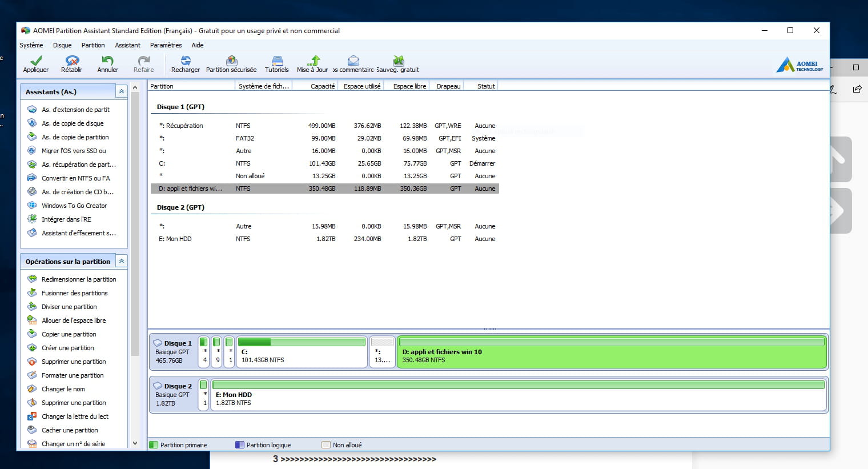
Task: Sort by Statut column header
Action: 481,86
